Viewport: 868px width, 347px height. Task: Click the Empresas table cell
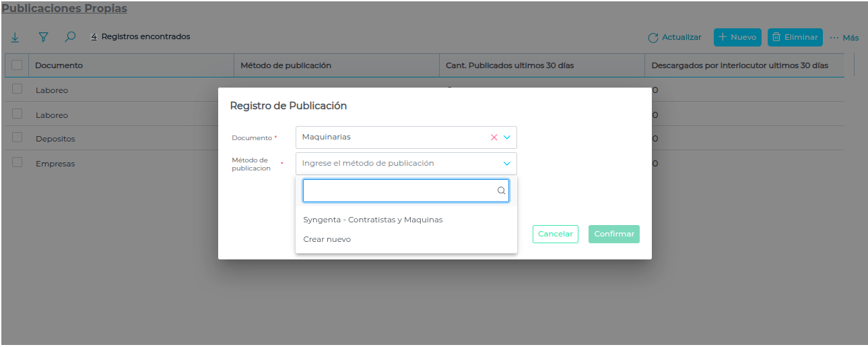(x=55, y=164)
